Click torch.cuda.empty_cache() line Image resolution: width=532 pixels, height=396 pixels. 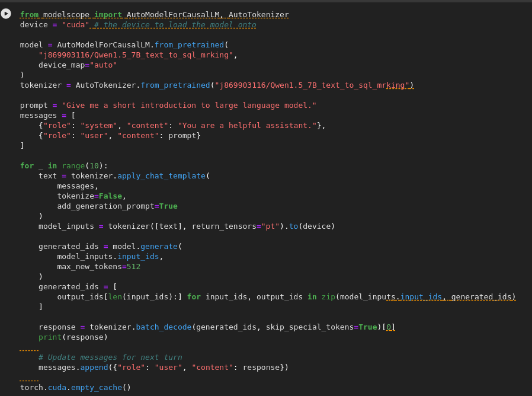click(x=75, y=388)
